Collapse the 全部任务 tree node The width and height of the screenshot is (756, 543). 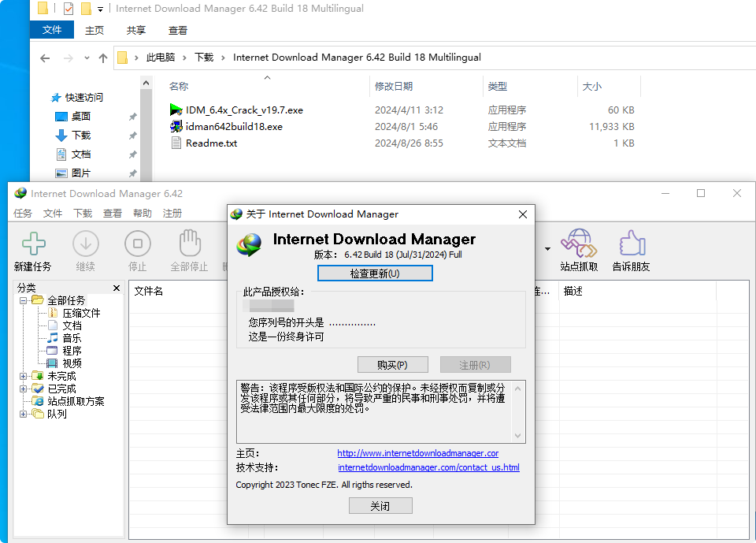click(24, 300)
